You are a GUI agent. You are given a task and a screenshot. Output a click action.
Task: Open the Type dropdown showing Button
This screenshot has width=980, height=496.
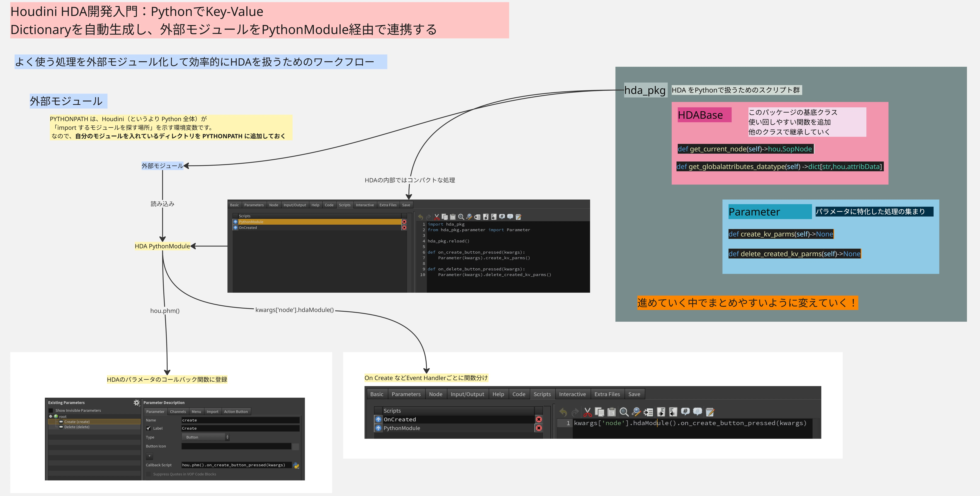click(x=205, y=437)
